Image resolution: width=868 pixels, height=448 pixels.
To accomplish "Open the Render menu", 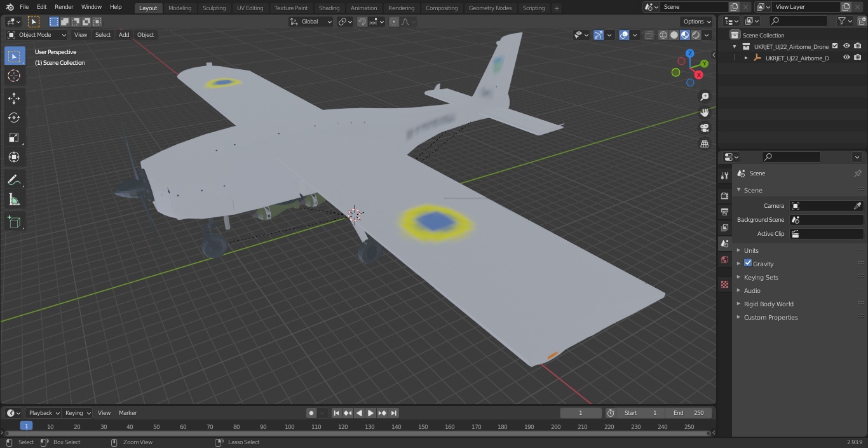I will [64, 7].
